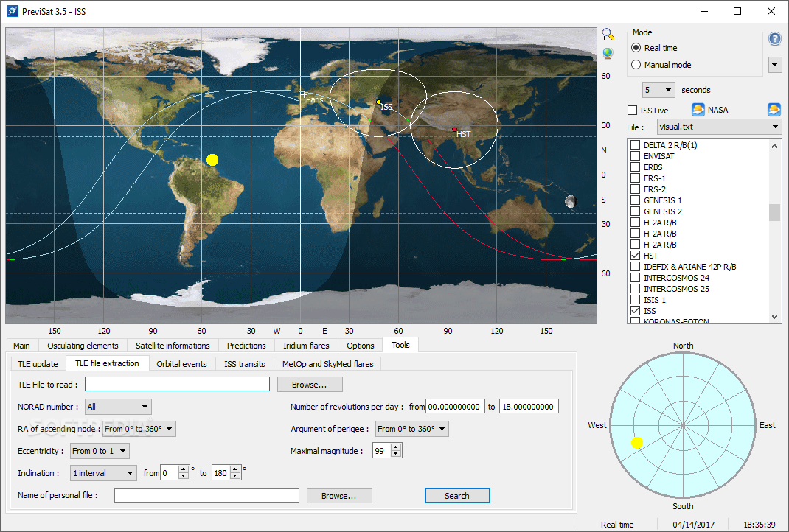This screenshot has height=532, width=789.
Task: Click the NASA weather icon
Action: coord(698,110)
